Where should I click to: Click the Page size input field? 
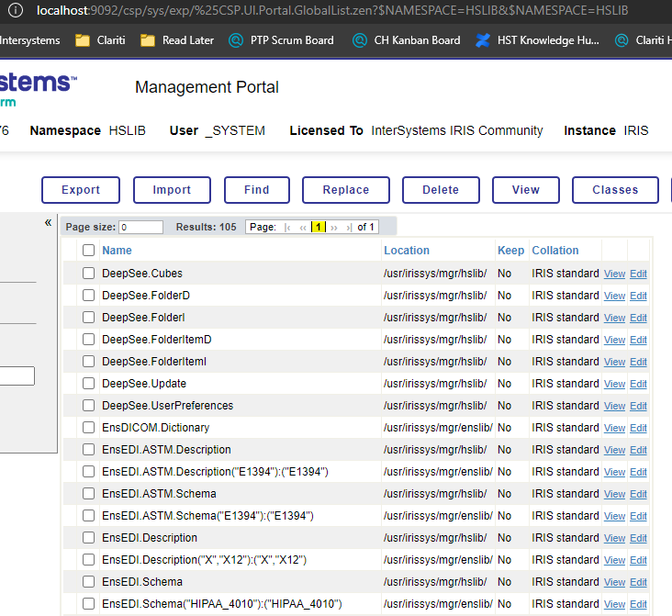tap(140, 227)
